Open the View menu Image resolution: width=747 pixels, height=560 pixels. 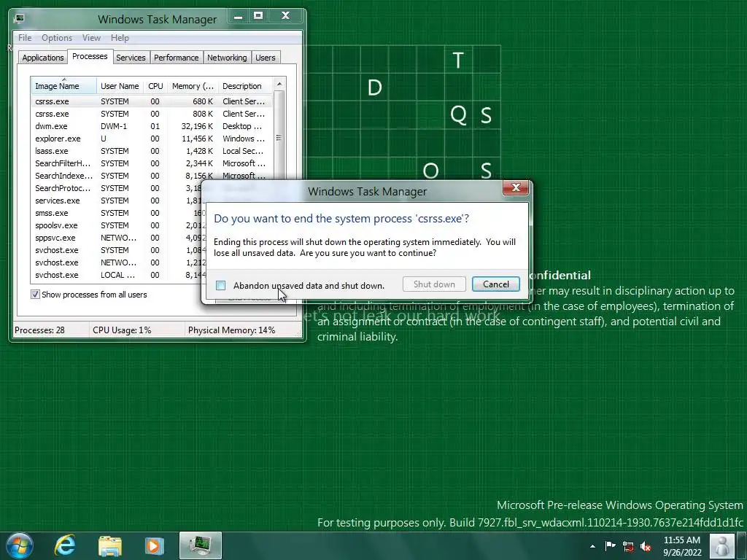pyautogui.click(x=91, y=38)
